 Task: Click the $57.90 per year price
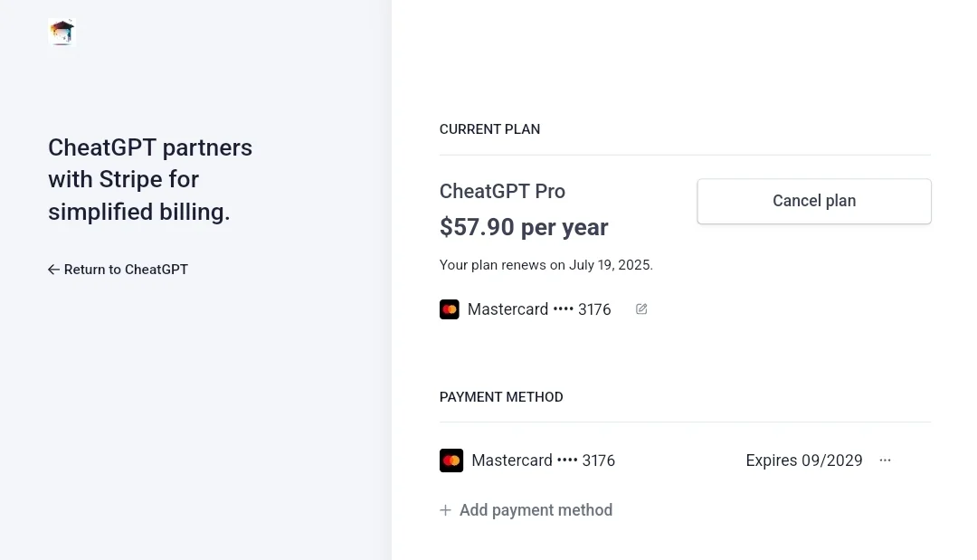[524, 227]
